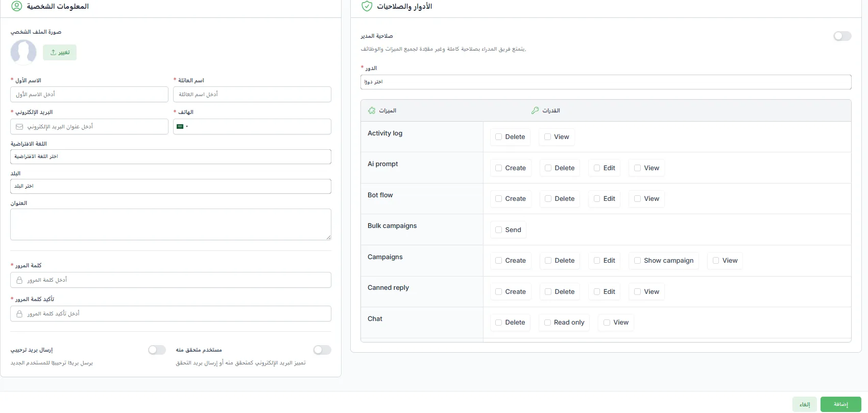The image size is (868, 413).
Task: Check Create for Canned reply
Action: [x=498, y=292]
